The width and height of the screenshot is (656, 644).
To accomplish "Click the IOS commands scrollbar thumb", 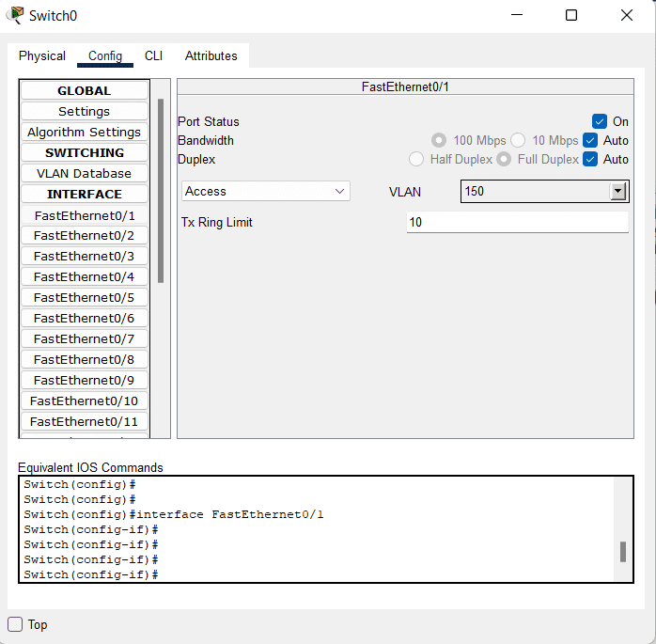I will tap(623, 552).
